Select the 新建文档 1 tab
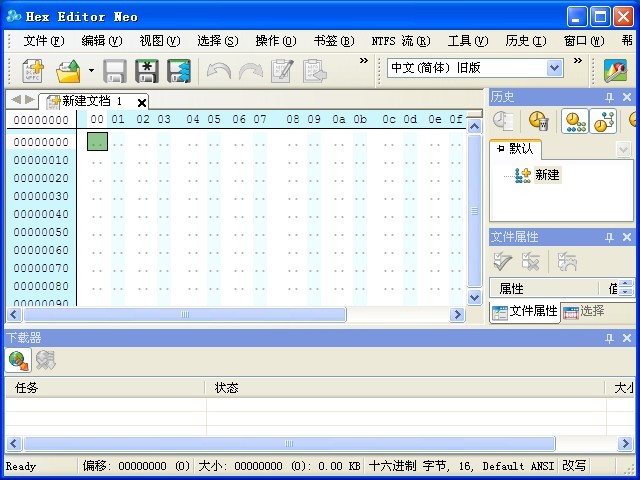This screenshot has width=640, height=480. 92,101
